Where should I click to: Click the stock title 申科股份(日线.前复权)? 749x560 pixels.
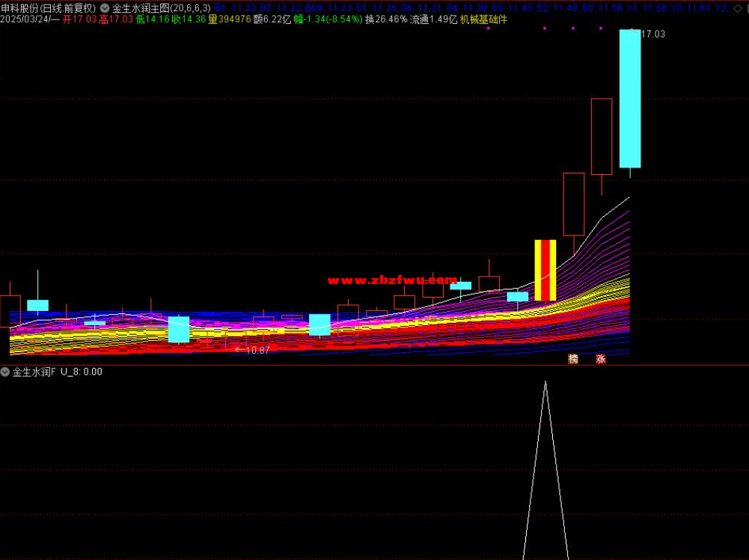pos(48,8)
